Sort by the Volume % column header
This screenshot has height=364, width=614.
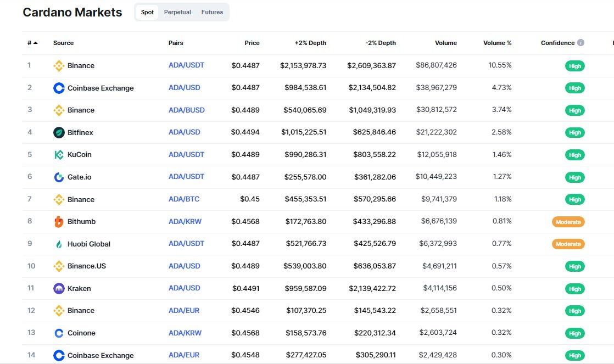[x=498, y=43]
